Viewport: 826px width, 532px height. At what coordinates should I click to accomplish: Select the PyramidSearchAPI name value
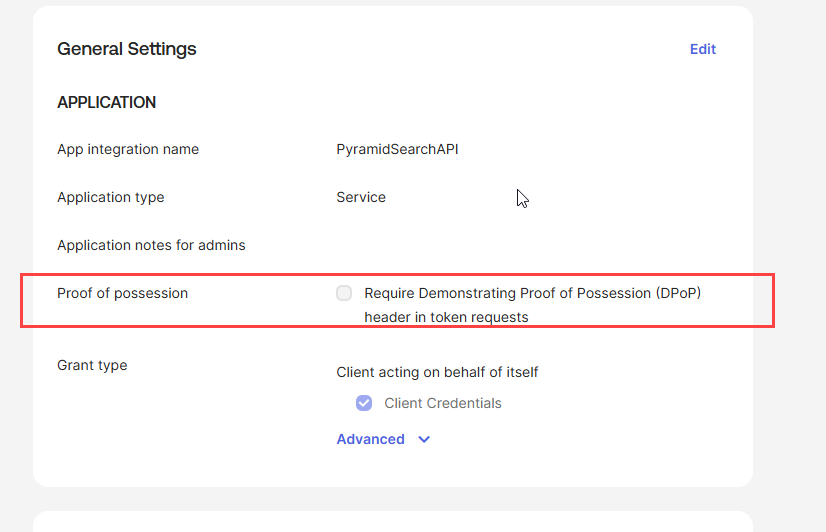click(397, 149)
